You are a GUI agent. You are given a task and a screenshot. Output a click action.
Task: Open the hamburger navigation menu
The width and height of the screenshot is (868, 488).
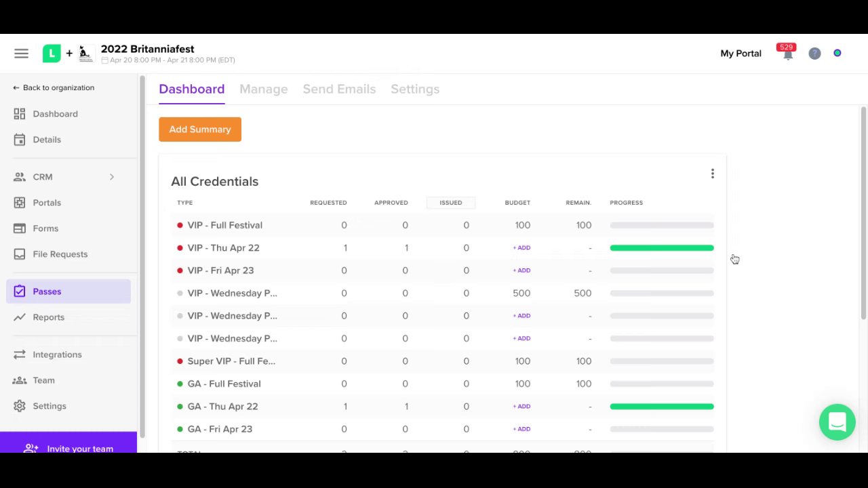point(21,54)
